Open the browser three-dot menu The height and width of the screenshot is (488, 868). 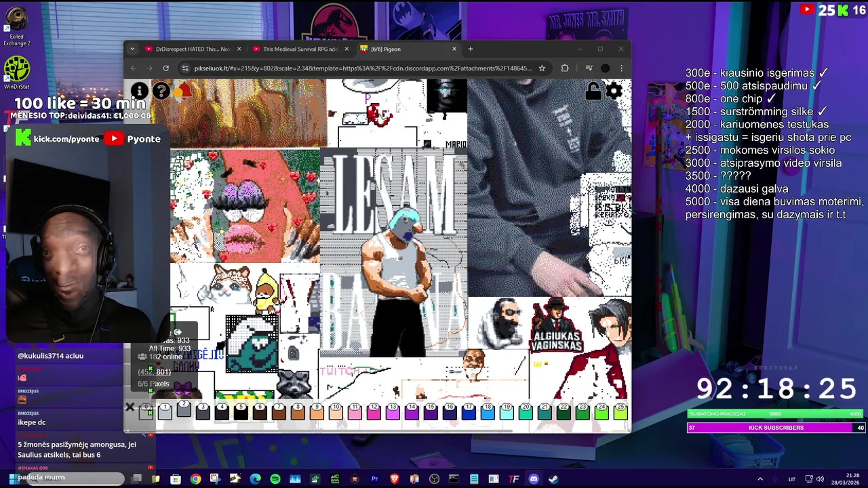[x=621, y=68]
